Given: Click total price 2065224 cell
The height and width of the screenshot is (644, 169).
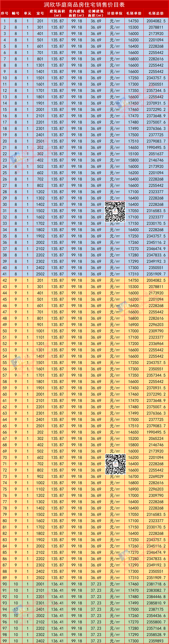Looking at the screenshot, I should point(156,438).
